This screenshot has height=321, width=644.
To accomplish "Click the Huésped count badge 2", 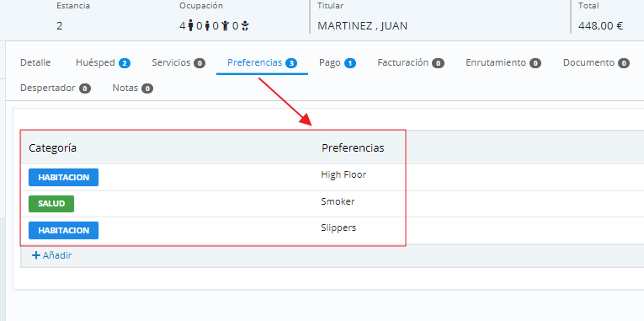I will 125,63.
